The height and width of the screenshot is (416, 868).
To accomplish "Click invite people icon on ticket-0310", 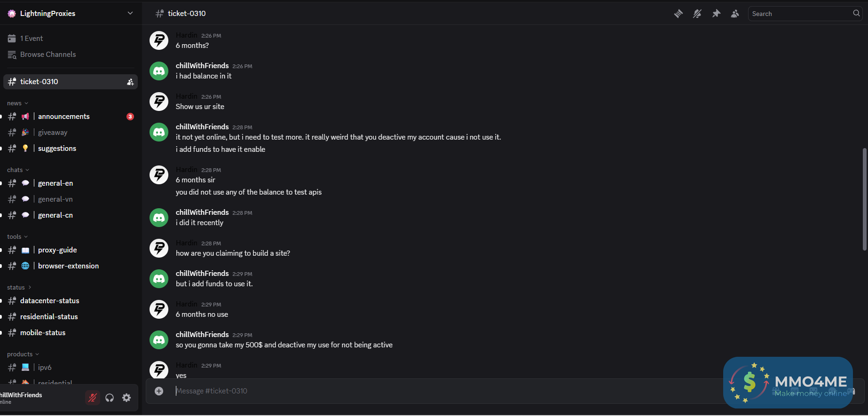I will tap(130, 82).
